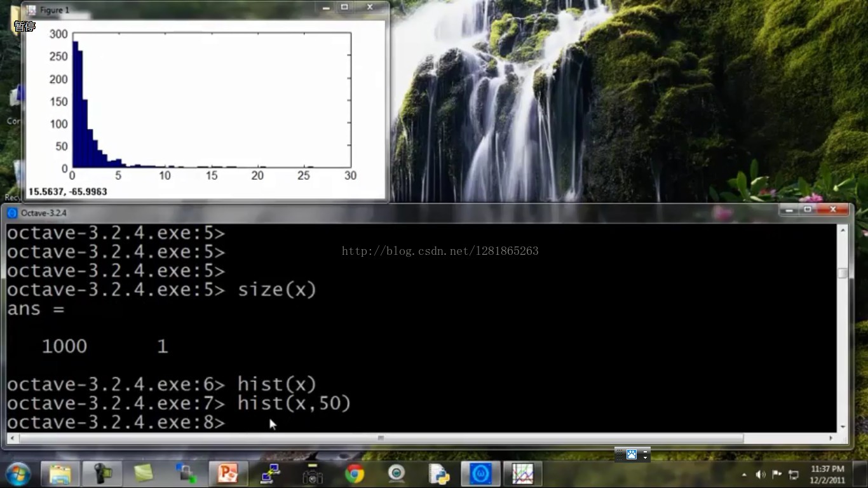Maximize the Octave-3.2.4 window
This screenshot has width=868, height=488.
pos(808,210)
